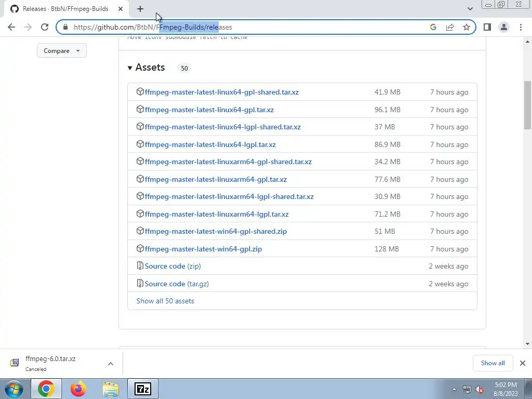Open a new browser tab

click(140, 9)
